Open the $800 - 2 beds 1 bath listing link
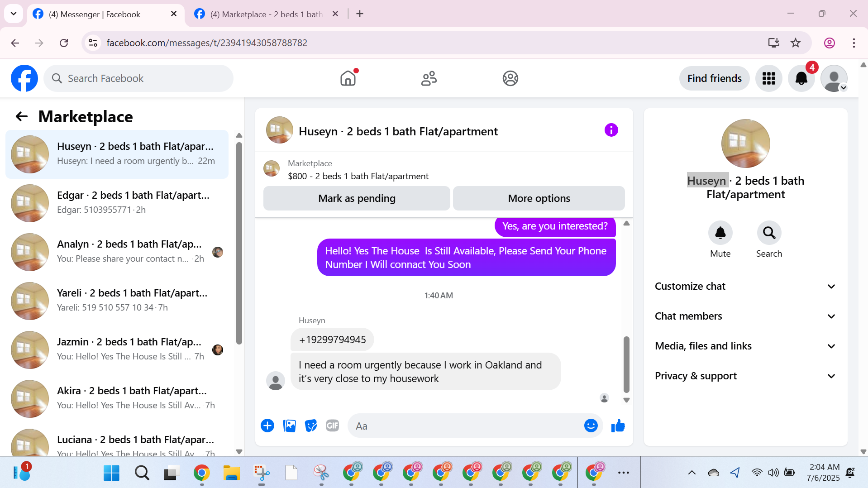The height and width of the screenshot is (488, 868). pos(358,176)
